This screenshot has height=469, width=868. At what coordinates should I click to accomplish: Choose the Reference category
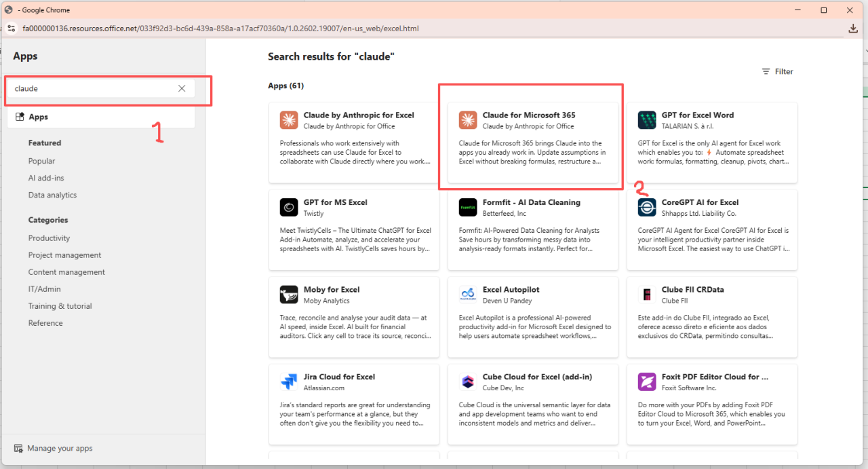coord(45,323)
